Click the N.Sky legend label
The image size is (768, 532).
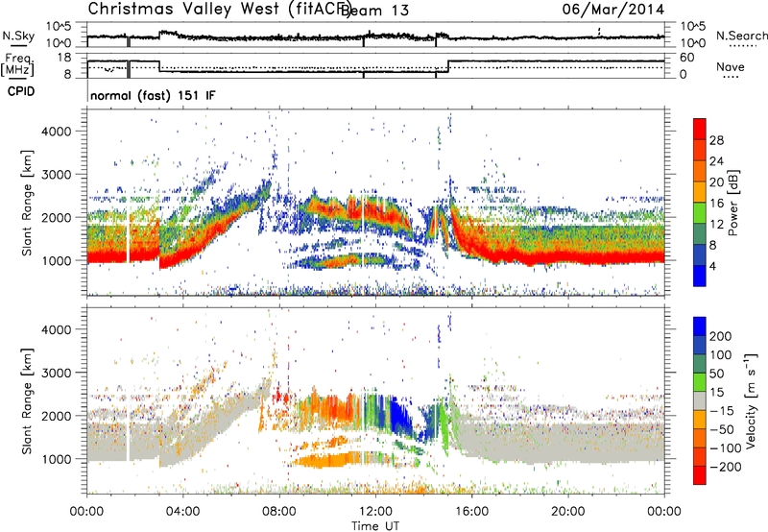point(18,36)
